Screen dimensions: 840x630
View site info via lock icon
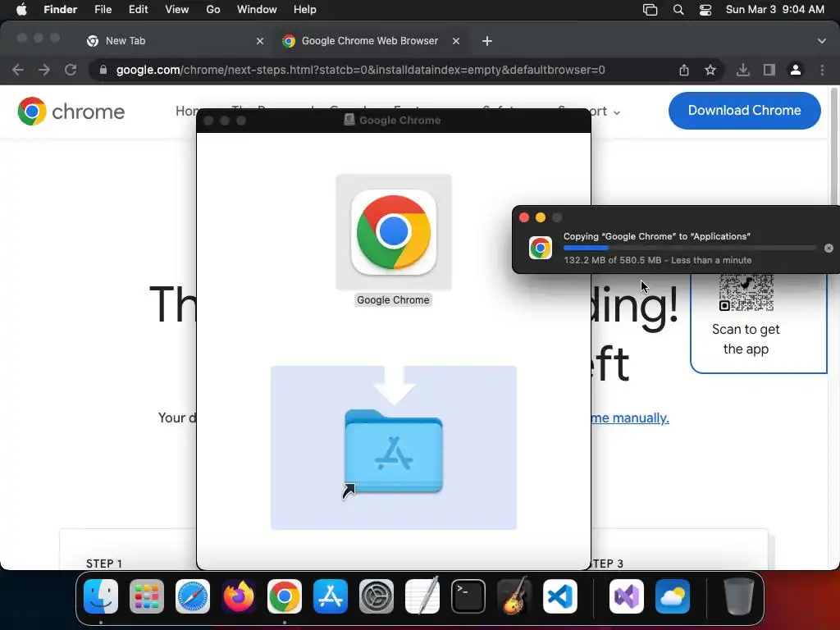pyautogui.click(x=103, y=71)
